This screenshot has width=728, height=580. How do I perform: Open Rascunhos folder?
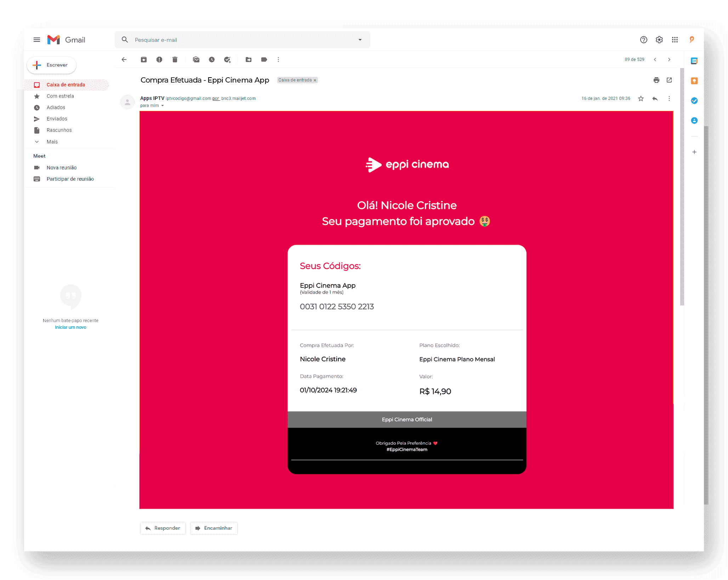tap(59, 130)
